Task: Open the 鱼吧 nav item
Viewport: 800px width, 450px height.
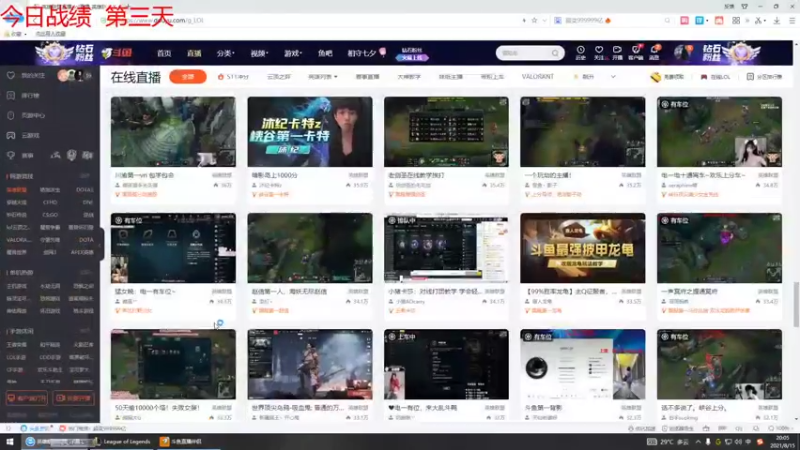Action: click(325, 53)
